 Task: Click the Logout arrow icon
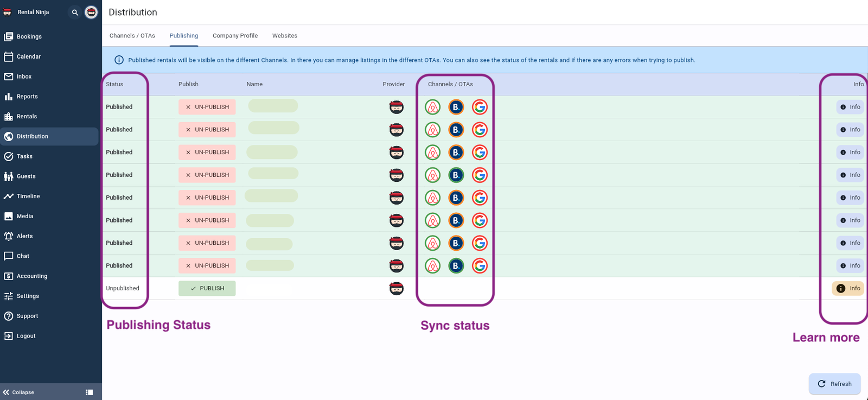[9, 336]
